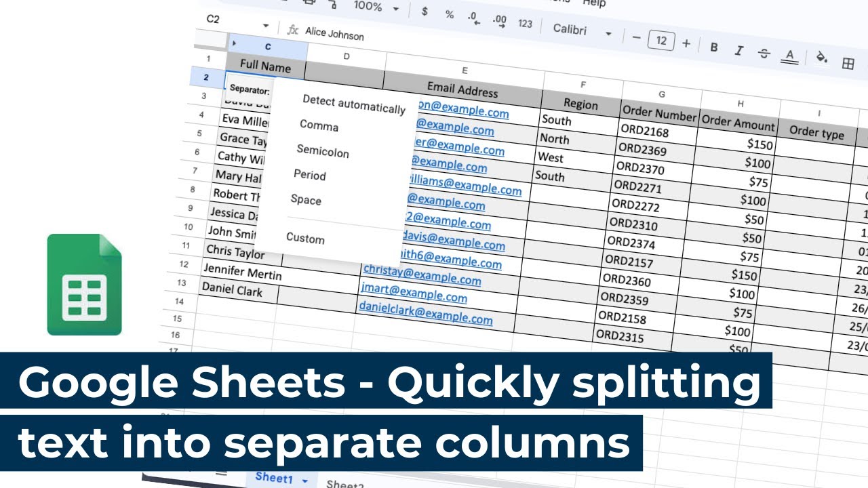The width and height of the screenshot is (868, 488).
Task: Open the 123 more formats menu
Action: pos(525,24)
